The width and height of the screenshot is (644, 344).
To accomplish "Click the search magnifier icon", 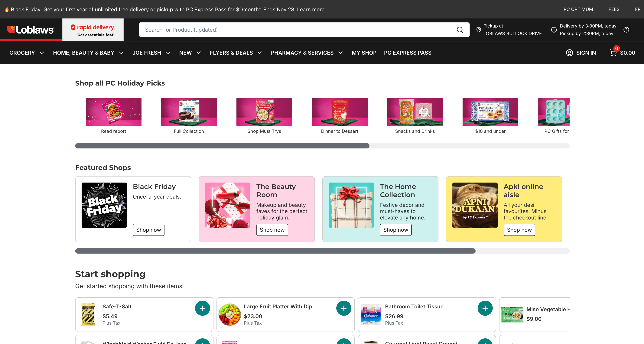I will (x=460, y=30).
